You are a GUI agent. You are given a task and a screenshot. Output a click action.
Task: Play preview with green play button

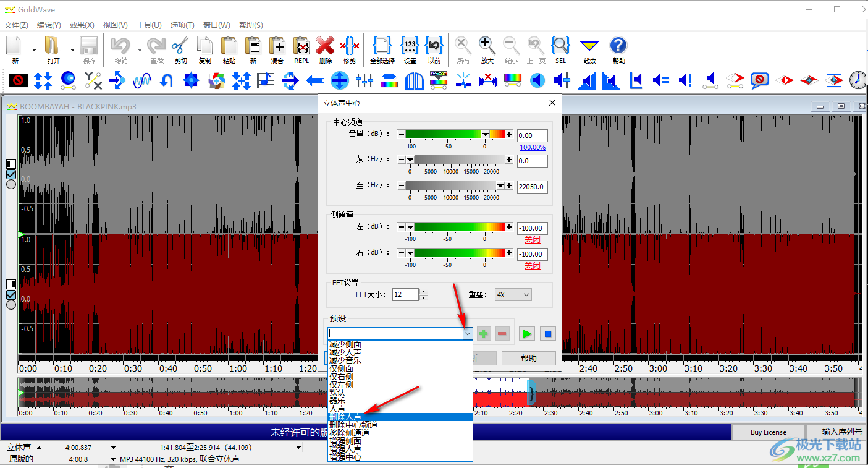[526, 334]
